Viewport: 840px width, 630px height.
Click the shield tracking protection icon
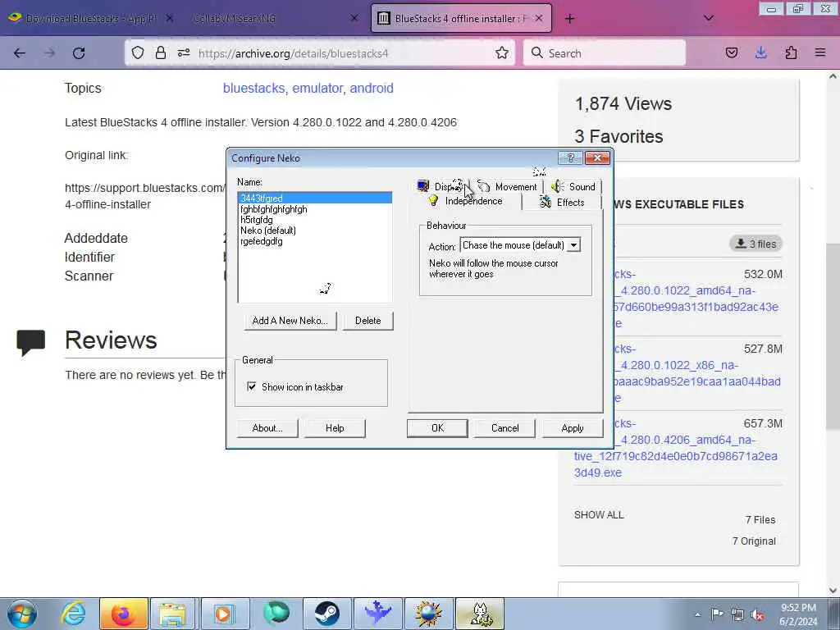coord(138,52)
